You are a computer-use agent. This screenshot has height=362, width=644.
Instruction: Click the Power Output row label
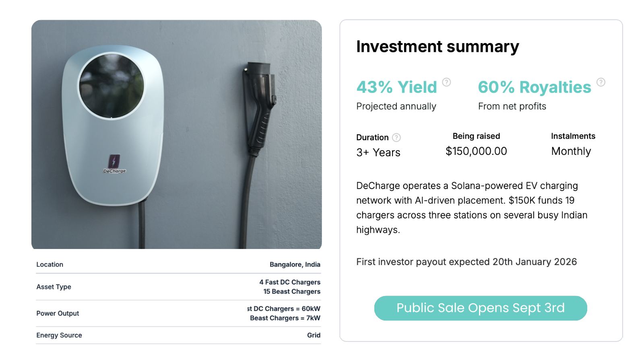(x=58, y=313)
